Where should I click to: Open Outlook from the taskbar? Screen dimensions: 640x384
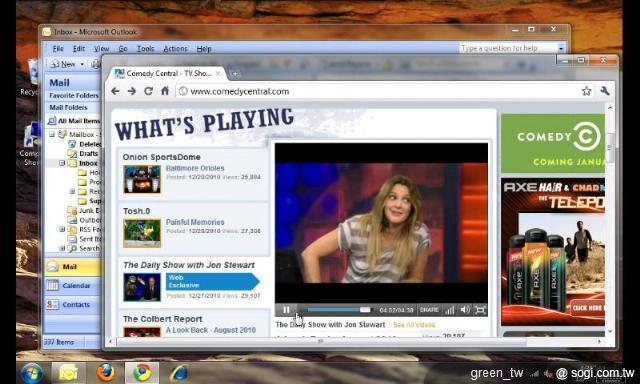point(69,372)
